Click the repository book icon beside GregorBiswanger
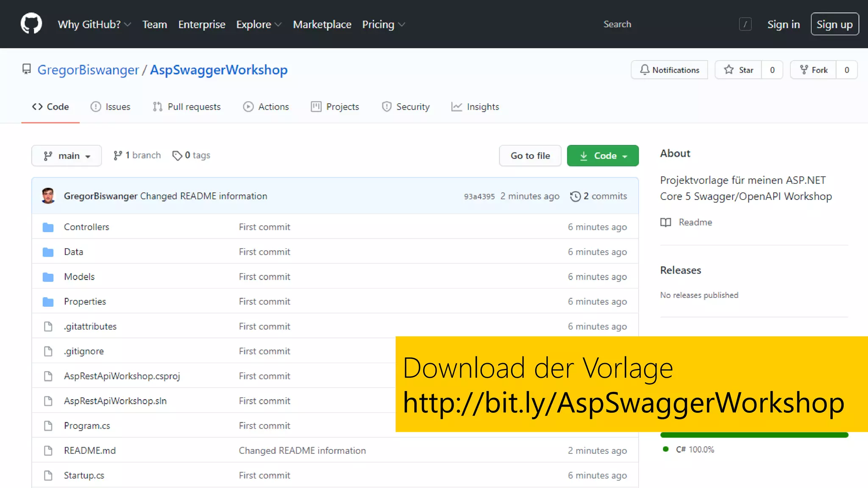 tap(27, 69)
